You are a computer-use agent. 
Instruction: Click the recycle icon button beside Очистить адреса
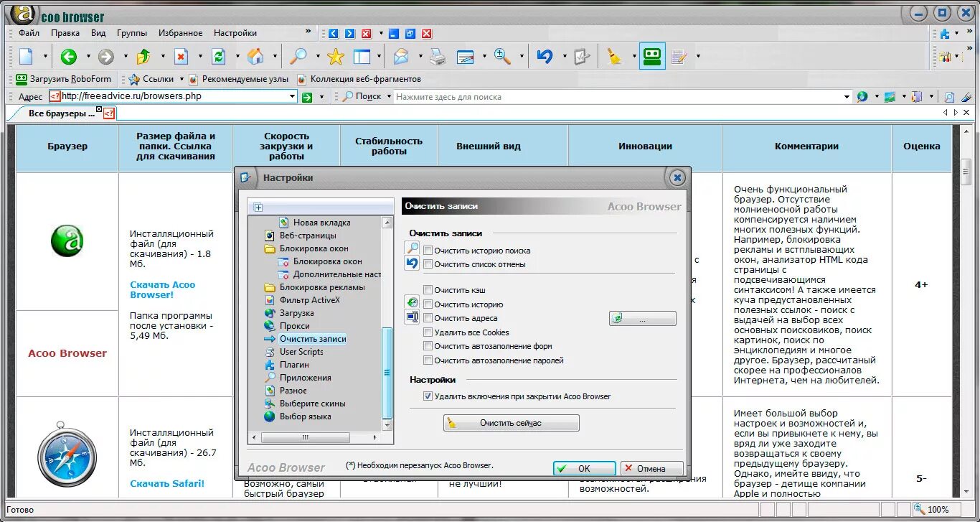[x=643, y=318]
